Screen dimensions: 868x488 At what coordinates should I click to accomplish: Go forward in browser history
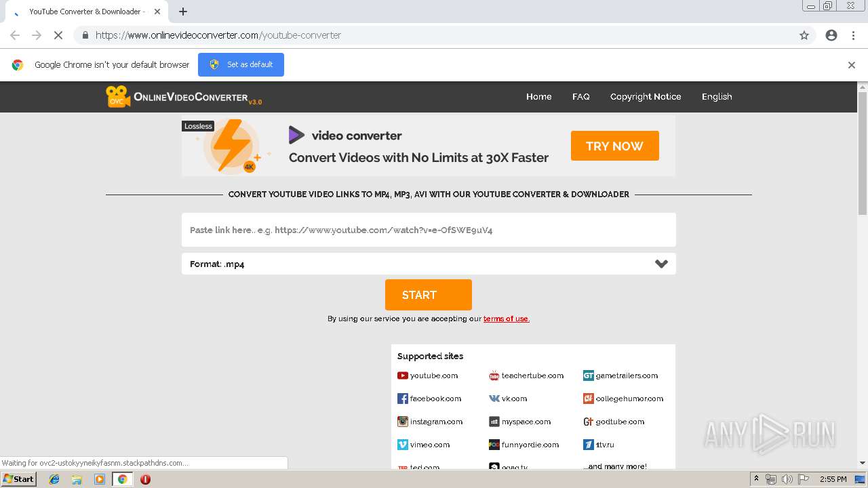click(x=37, y=35)
